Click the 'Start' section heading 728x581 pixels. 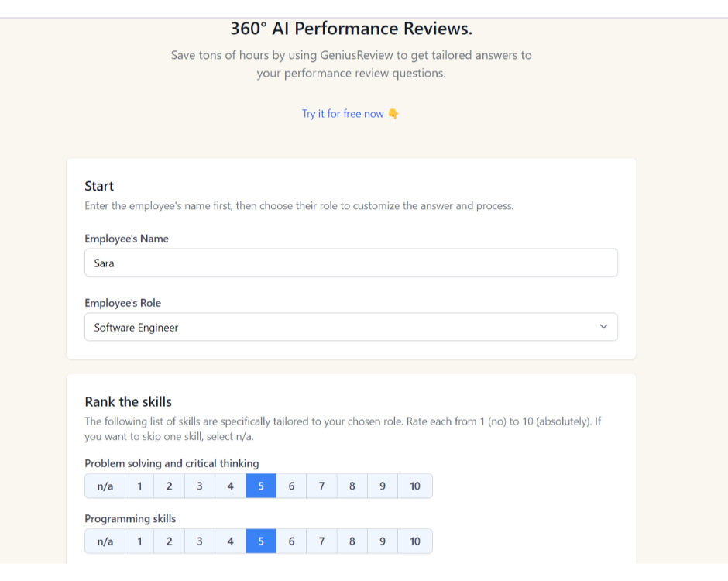click(x=99, y=186)
